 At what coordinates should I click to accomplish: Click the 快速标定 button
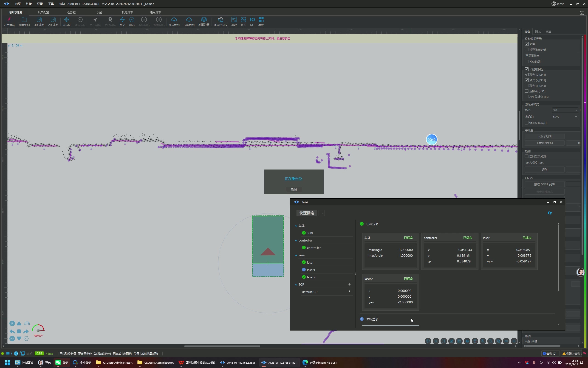(x=307, y=213)
